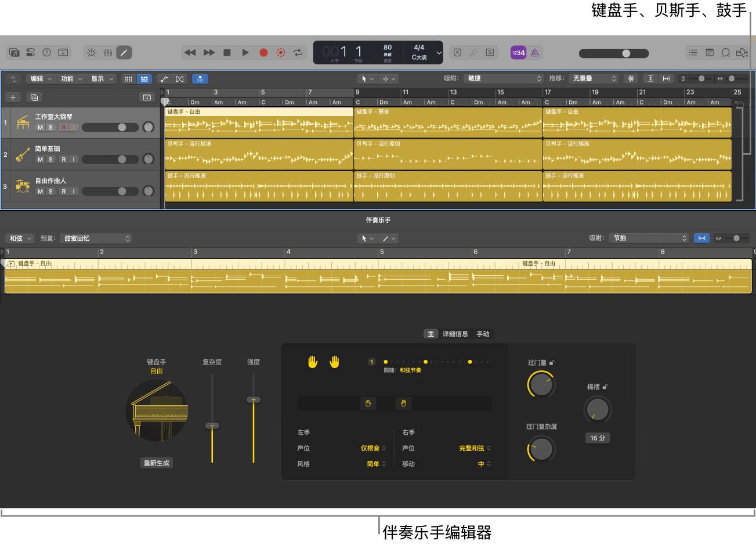Expand the LCD display mode chevron

[x=439, y=53]
